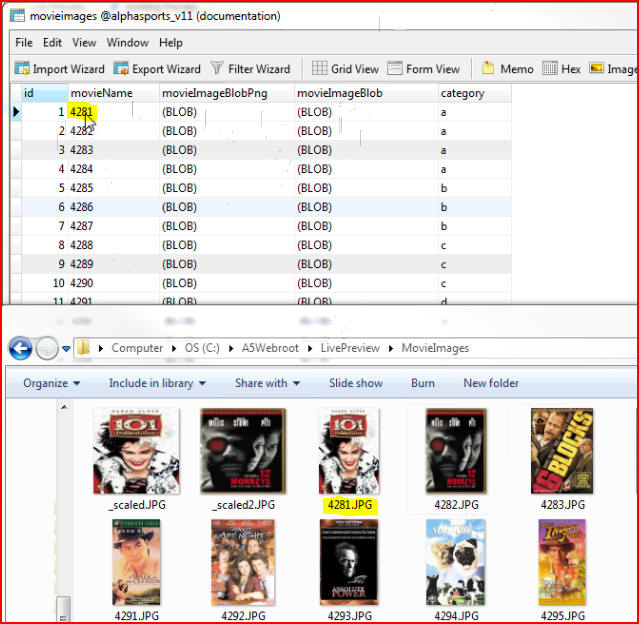The image size is (639, 624).
Task: Open the Window menu
Action: (x=128, y=42)
